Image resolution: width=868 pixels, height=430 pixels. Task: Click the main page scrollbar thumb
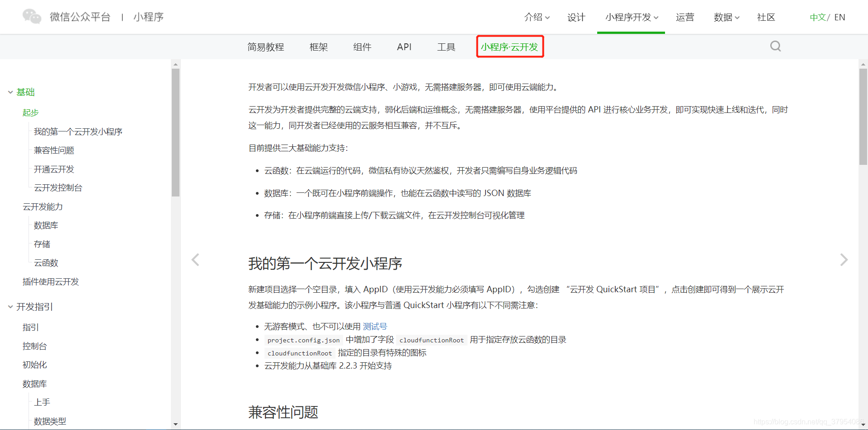pos(863,117)
